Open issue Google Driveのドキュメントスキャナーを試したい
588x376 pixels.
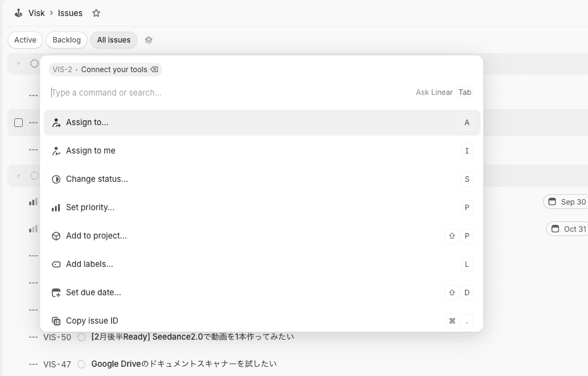184,364
